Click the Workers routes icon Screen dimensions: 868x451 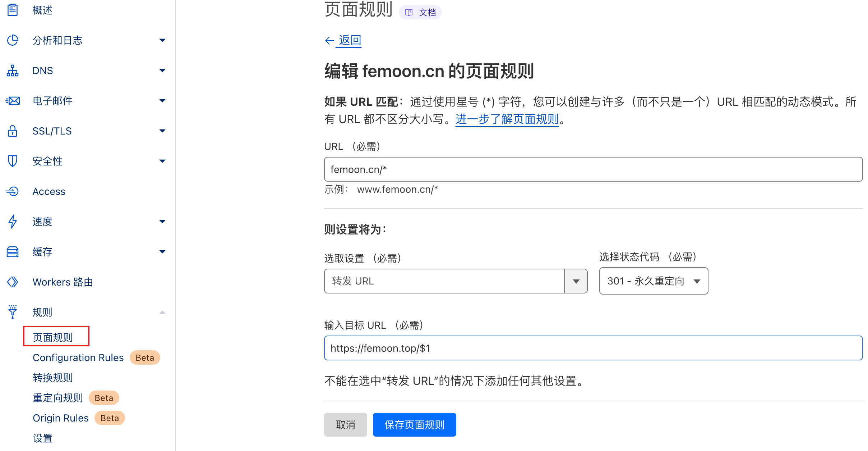point(13,282)
